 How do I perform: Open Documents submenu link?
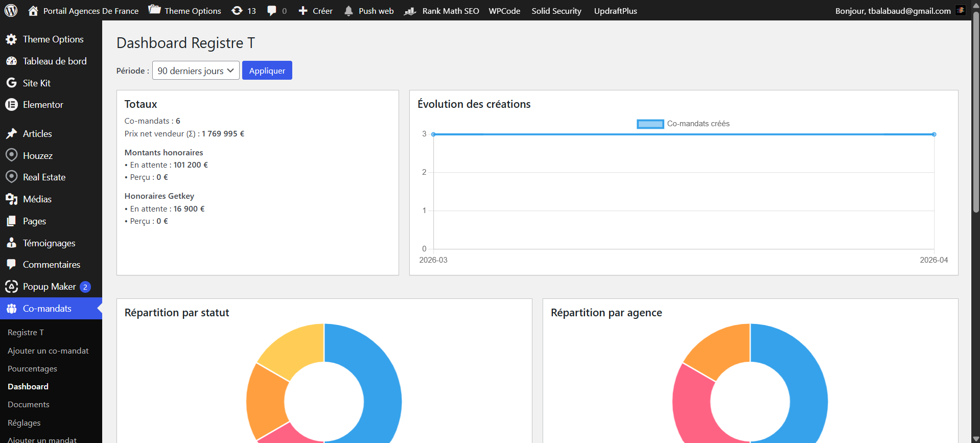point(29,405)
